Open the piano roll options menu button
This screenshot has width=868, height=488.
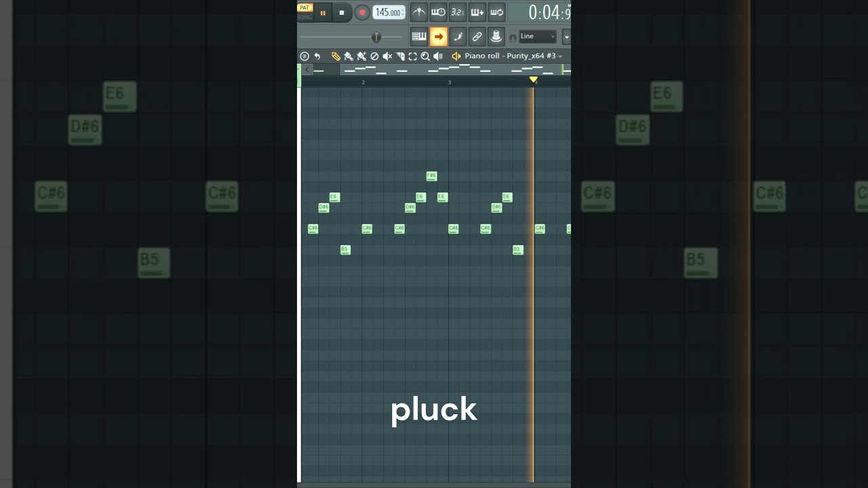304,56
